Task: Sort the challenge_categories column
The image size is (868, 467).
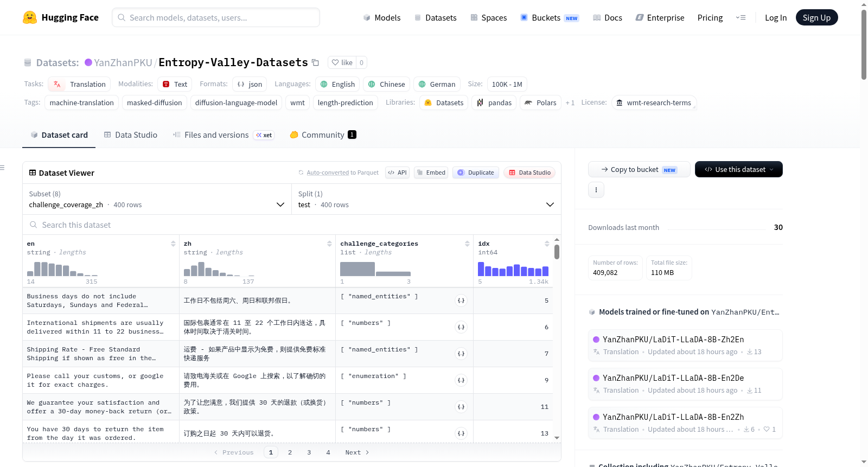Action: coord(467,244)
